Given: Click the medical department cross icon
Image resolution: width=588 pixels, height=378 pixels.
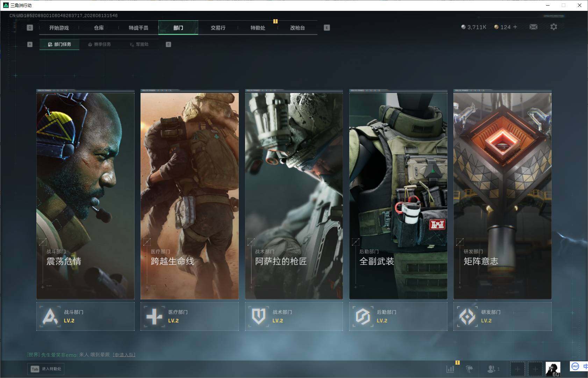Looking at the screenshot, I should pyautogui.click(x=154, y=317).
